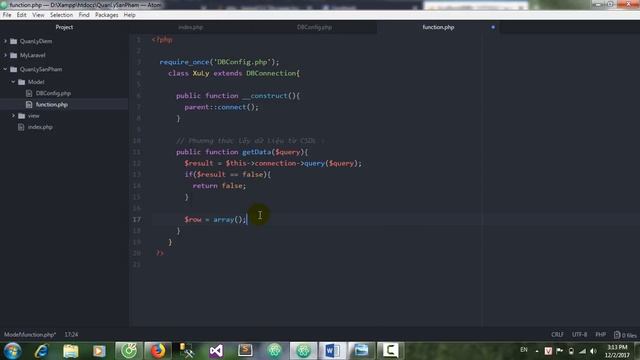Select the QuanLyDiem folder icon
Screen dimensions: 640x360
(13, 41)
